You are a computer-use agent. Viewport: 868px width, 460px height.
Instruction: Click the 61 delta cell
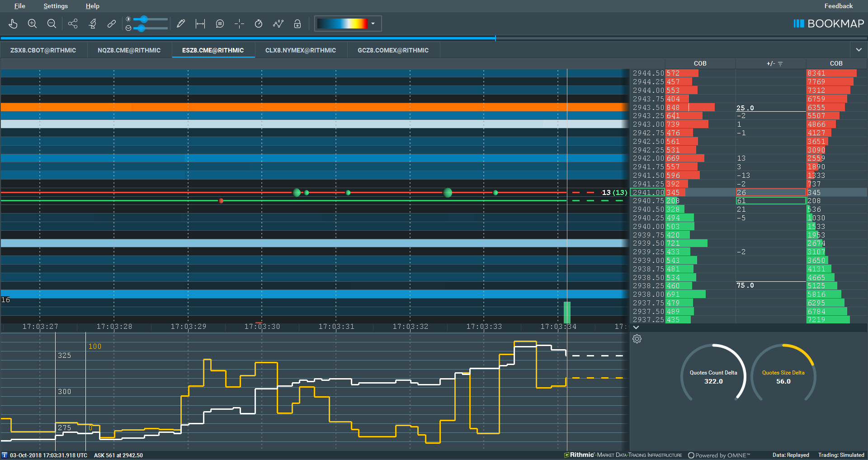[x=771, y=201]
